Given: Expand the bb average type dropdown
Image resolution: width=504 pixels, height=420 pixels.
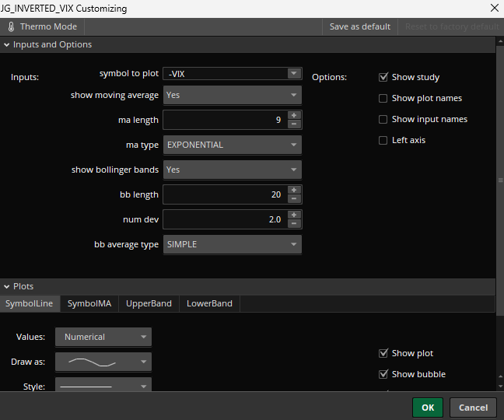Looking at the screenshot, I should point(232,244).
